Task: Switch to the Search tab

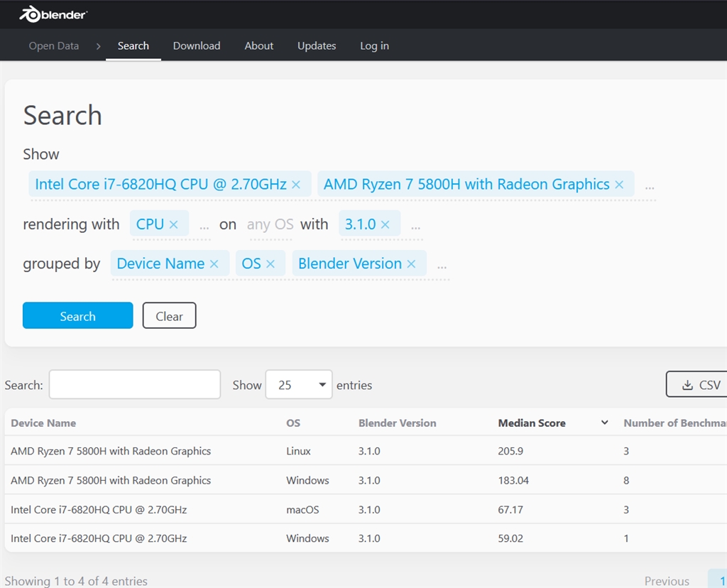Action: pos(133,46)
